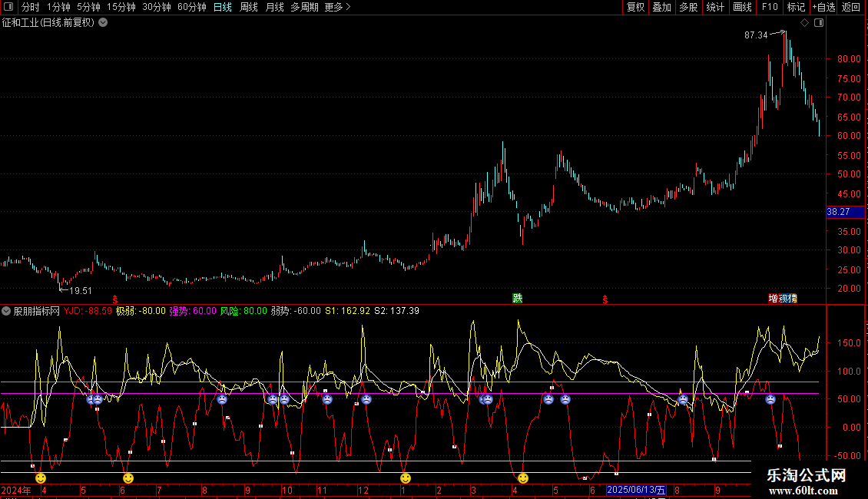868x499 pixels.
Task: Click the green 跌 marker icon
Action: [518, 298]
